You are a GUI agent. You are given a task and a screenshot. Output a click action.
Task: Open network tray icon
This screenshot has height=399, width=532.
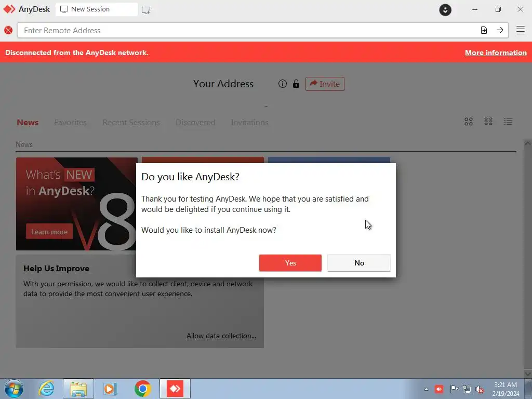click(467, 389)
